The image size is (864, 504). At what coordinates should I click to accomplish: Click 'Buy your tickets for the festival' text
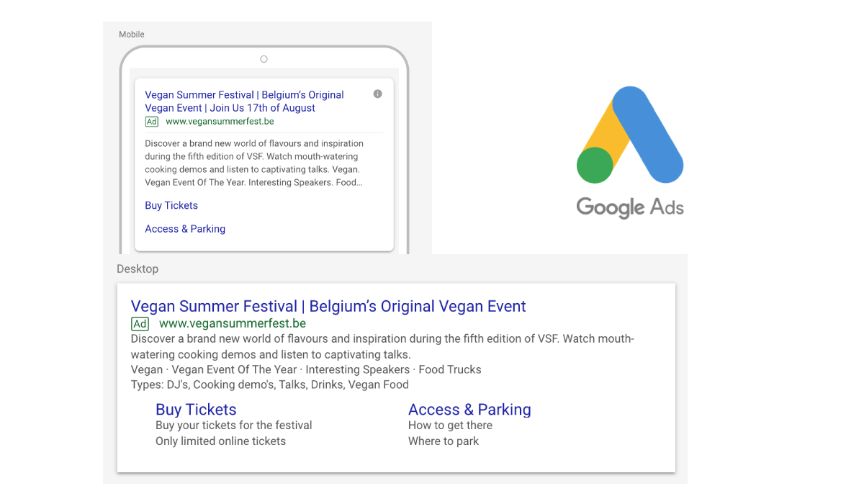coord(234,426)
